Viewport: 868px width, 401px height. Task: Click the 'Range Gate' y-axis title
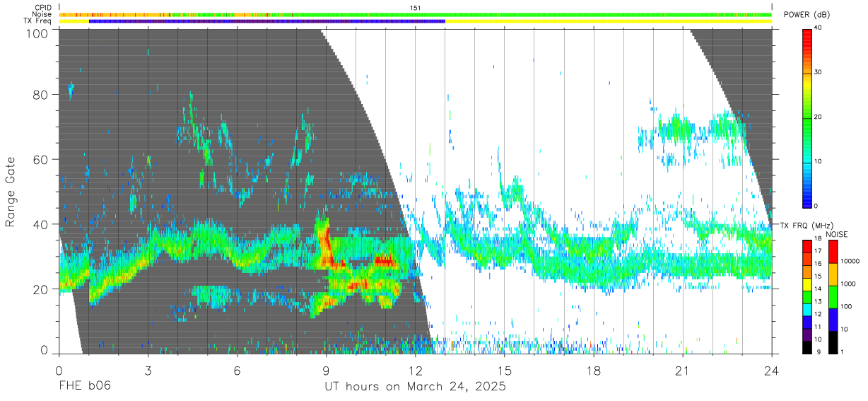click(11, 192)
